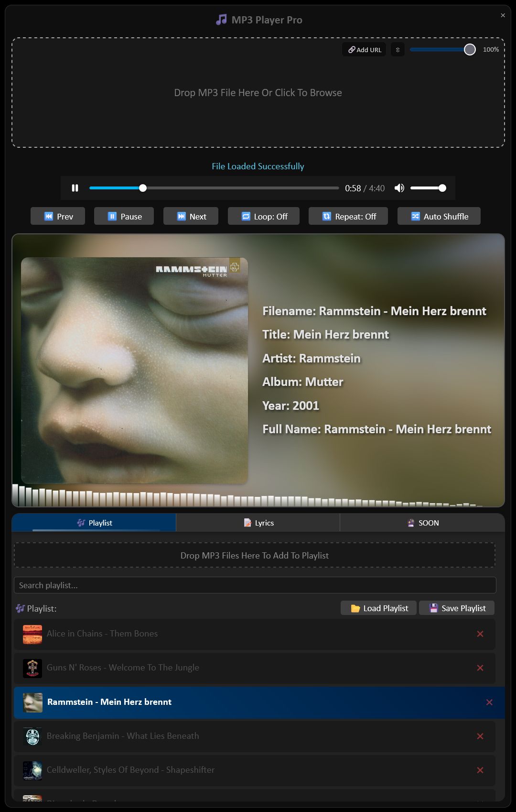Toggle Repeat: Off
516x812 pixels.
348,216
